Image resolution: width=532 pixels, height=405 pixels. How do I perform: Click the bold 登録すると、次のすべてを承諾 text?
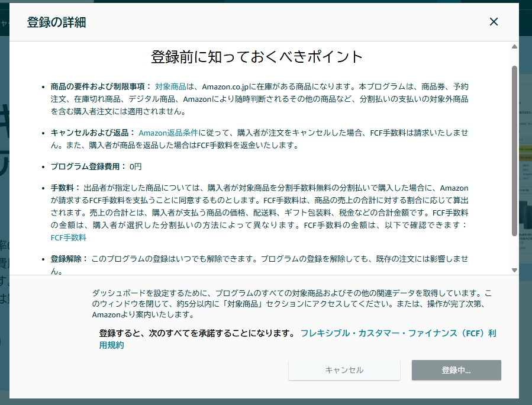point(196,333)
